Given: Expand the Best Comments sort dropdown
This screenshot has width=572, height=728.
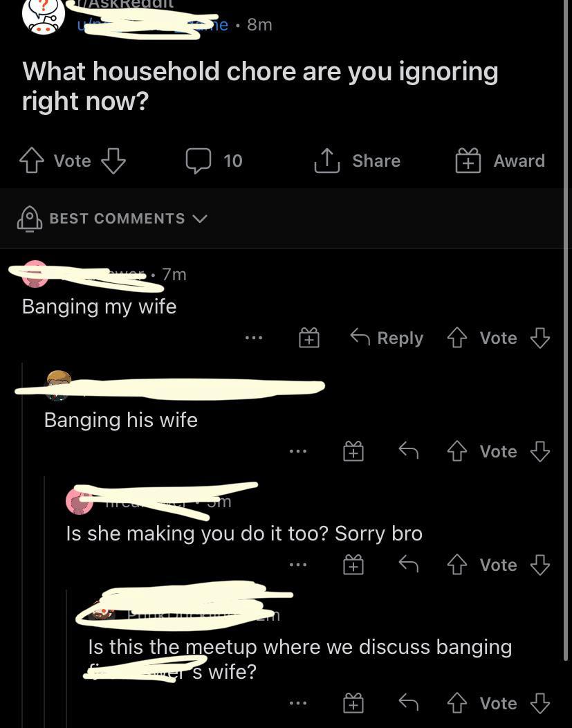Looking at the screenshot, I should (x=112, y=218).
